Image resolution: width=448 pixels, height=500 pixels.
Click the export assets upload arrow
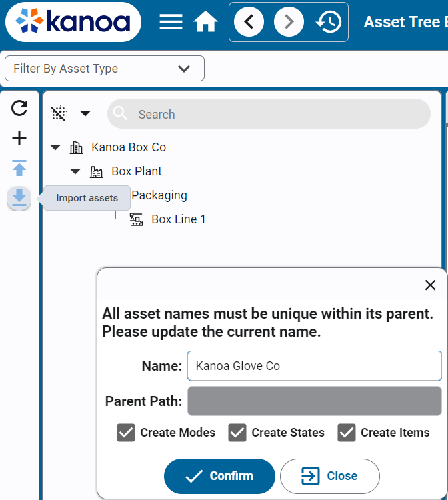(19, 168)
